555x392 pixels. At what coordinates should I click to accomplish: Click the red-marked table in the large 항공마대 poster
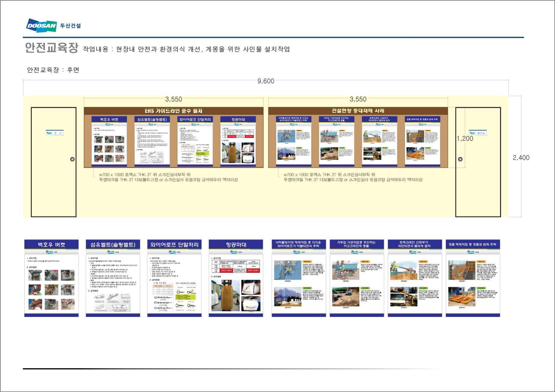[x=235, y=267]
